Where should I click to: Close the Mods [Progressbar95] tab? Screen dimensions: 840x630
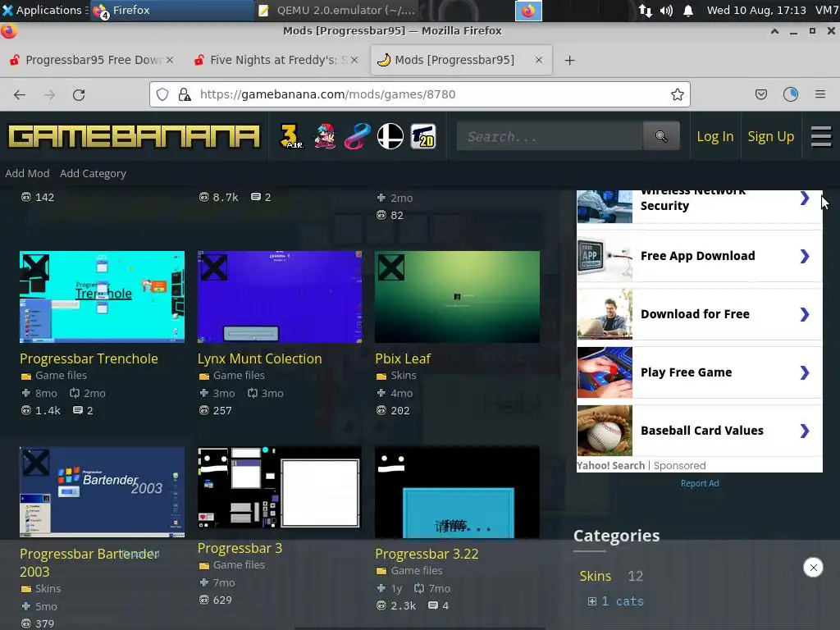click(x=539, y=60)
